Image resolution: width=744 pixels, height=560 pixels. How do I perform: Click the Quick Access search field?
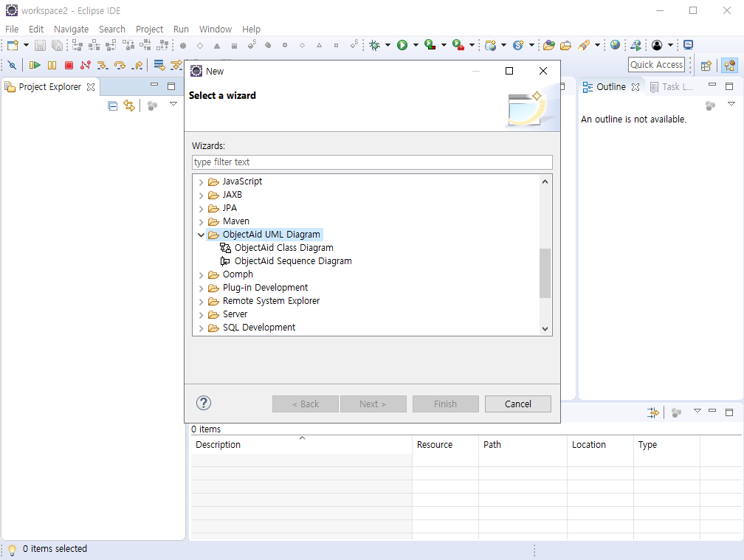657,65
